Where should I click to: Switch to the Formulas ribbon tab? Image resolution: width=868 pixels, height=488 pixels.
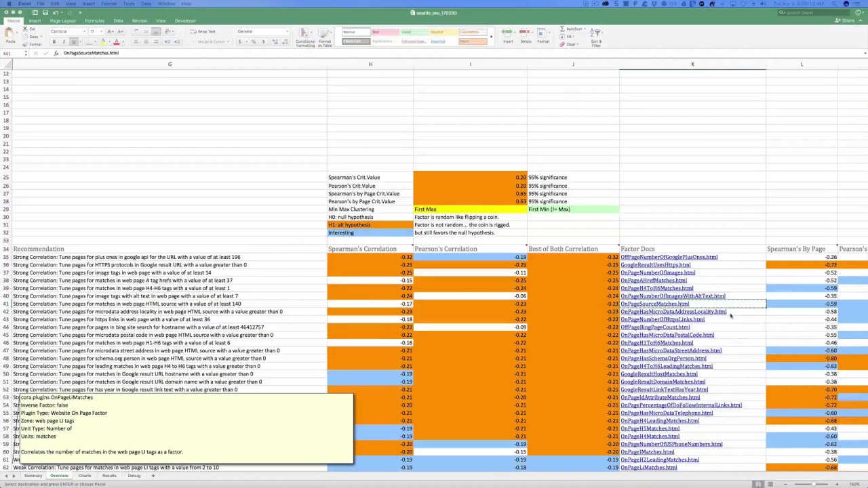(94, 21)
